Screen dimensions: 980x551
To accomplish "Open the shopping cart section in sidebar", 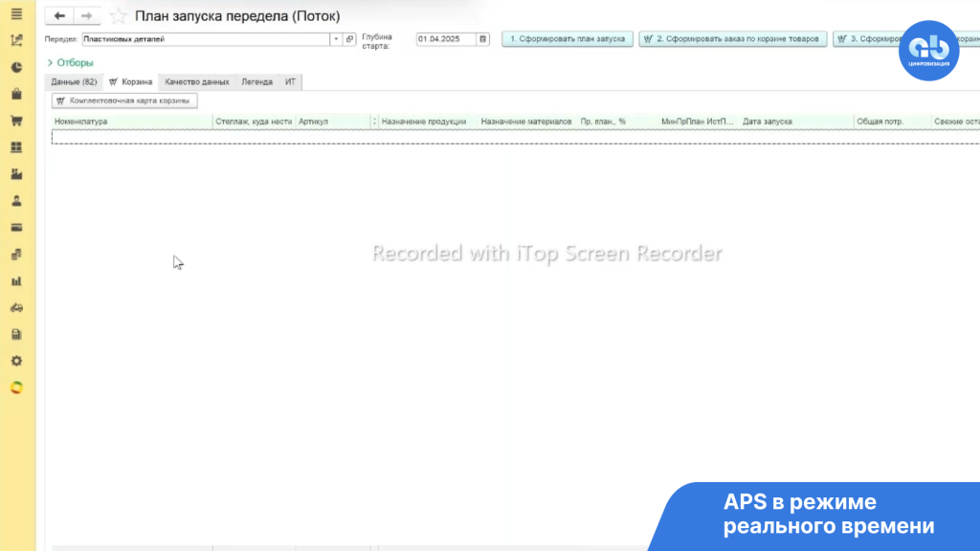I will tap(17, 121).
